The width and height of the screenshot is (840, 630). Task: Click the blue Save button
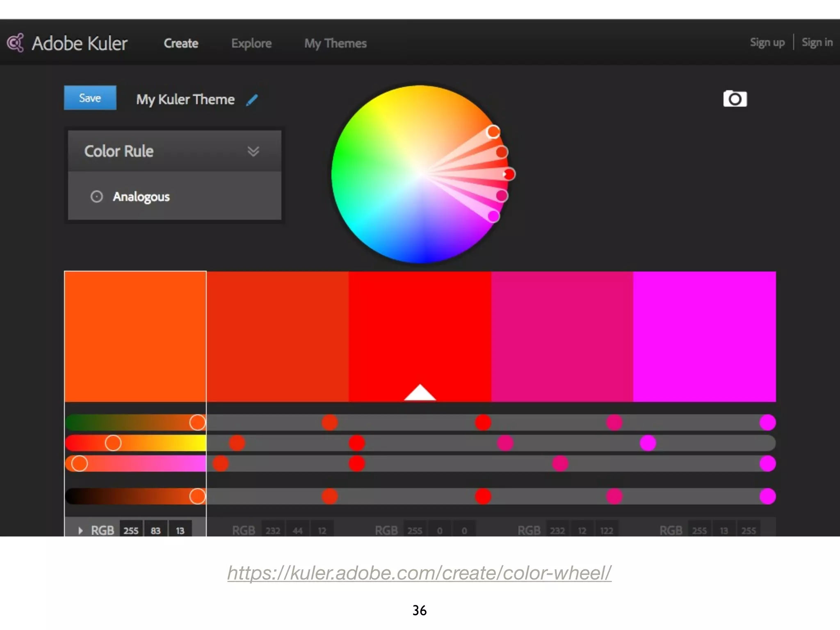tap(90, 98)
